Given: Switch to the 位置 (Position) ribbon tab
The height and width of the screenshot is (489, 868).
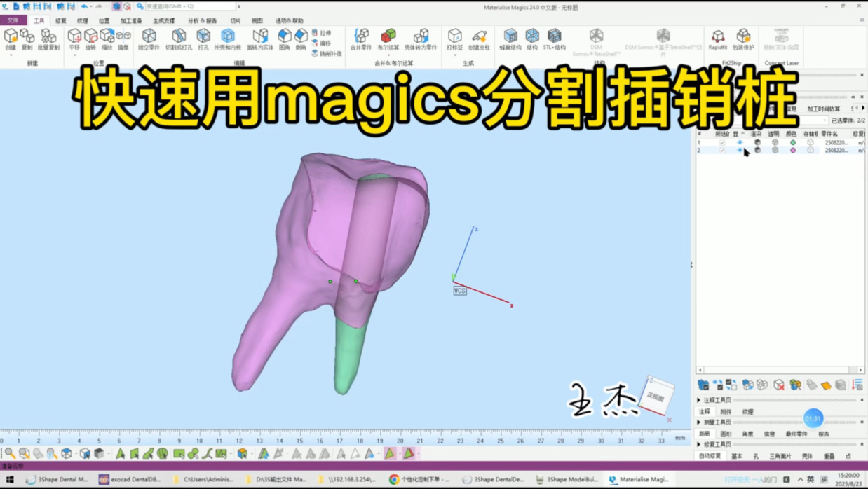Looking at the screenshot, I should click(104, 21).
